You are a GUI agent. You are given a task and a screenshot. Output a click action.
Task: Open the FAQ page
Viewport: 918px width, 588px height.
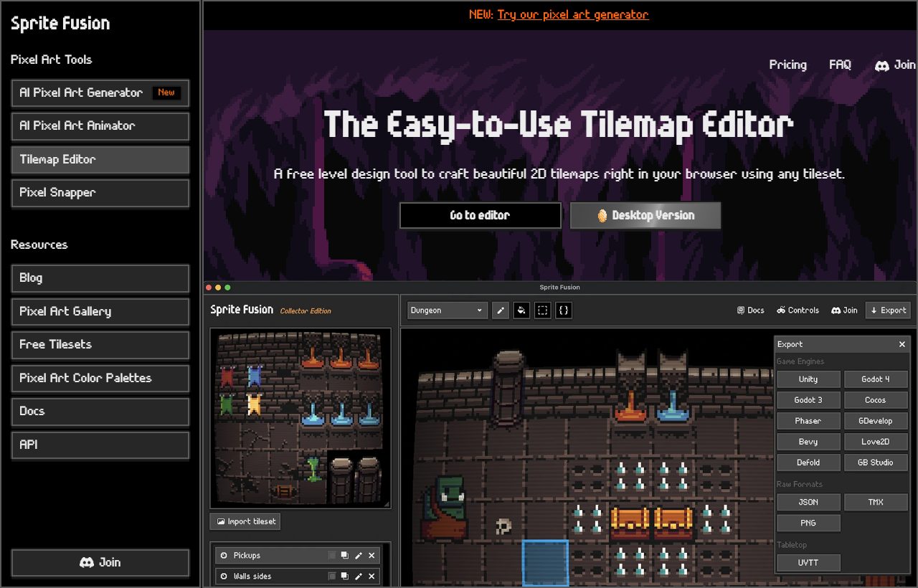tap(840, 65)
